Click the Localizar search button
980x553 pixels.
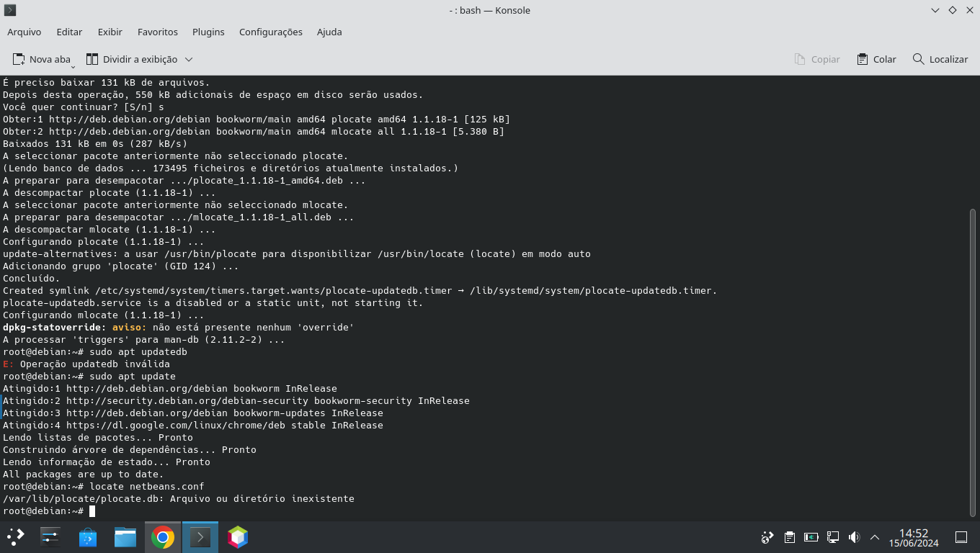point(940,59)
